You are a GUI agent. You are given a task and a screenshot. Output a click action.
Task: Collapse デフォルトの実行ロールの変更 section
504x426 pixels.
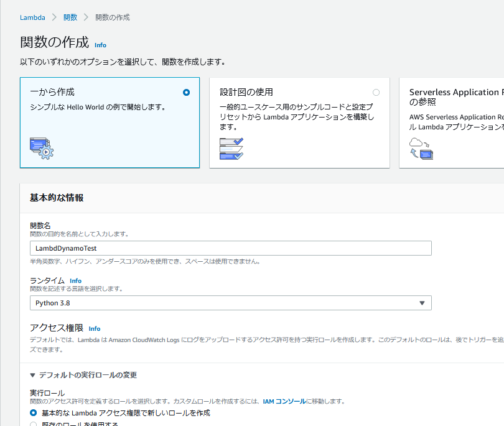coord(83,375)
